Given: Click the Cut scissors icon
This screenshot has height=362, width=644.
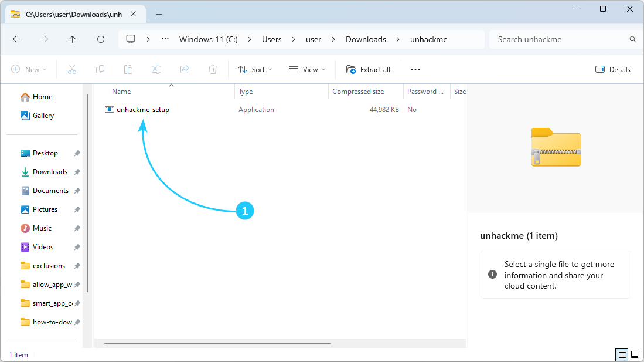Looking at the screenshot, I should (x=72, y=69).
